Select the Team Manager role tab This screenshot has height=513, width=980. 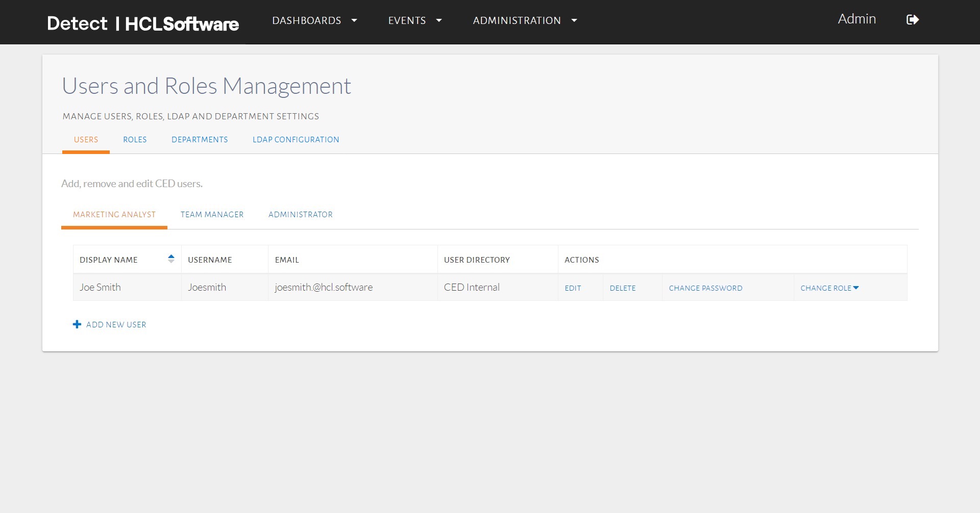click(212, 215)
